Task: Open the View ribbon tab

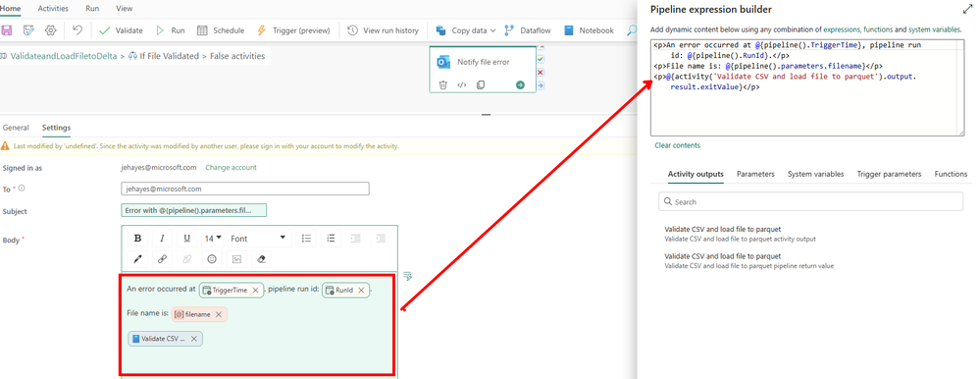Action: pos(125,10)
